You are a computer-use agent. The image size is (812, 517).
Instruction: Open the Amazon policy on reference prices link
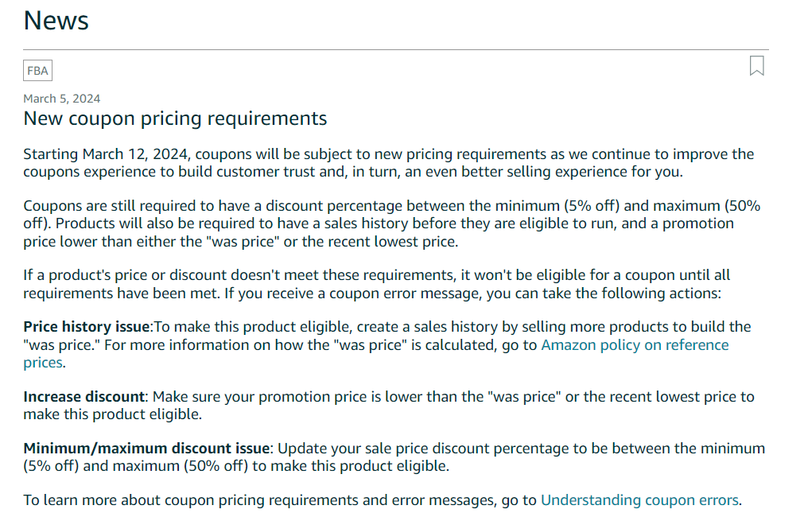tap(635, 345)
